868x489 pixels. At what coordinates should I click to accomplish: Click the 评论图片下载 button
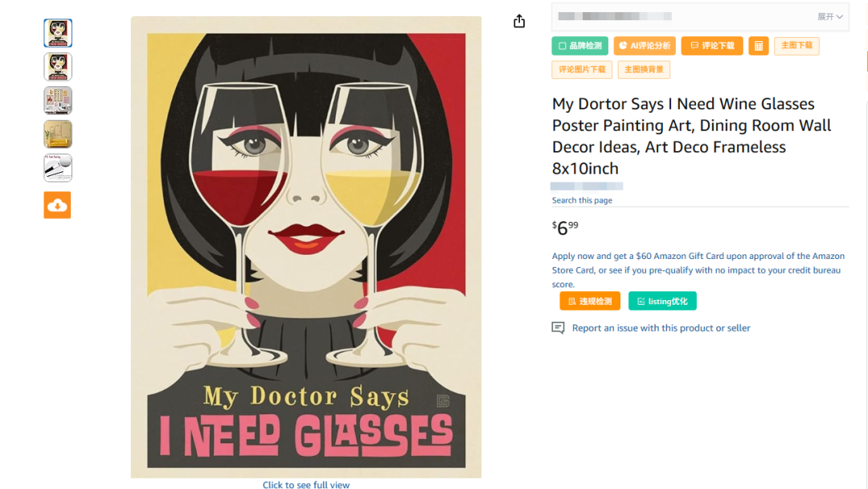[582, 70]
